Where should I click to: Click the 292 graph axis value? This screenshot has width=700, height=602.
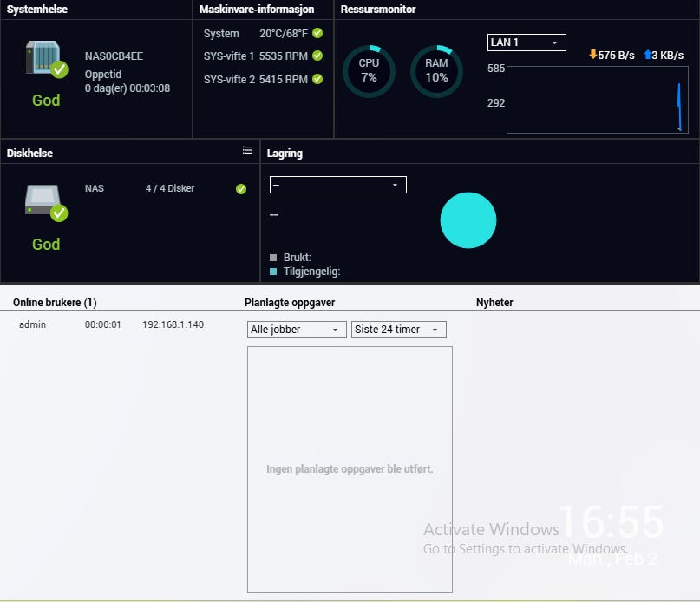click(496, 103)
